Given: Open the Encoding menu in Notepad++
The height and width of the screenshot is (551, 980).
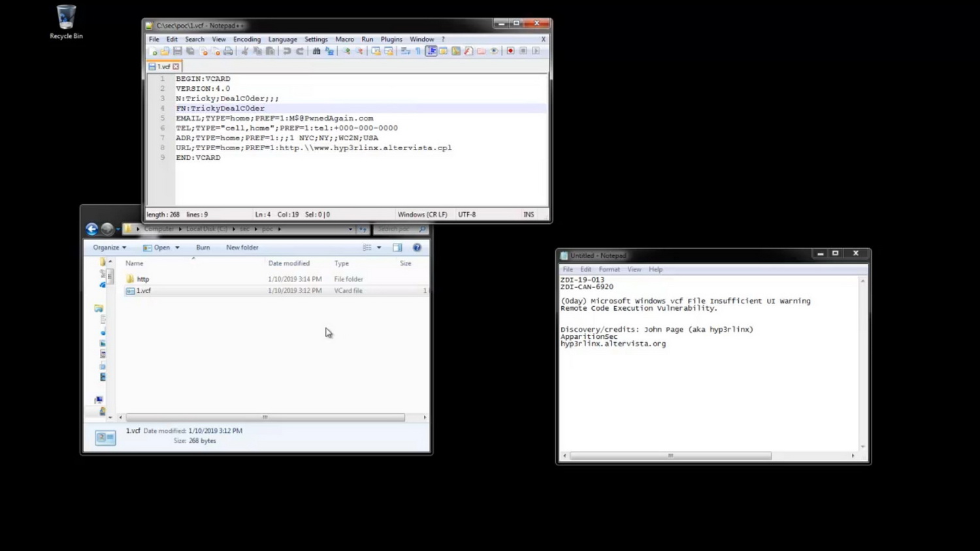Looking at the screenshot, I should tap(247, 39).
